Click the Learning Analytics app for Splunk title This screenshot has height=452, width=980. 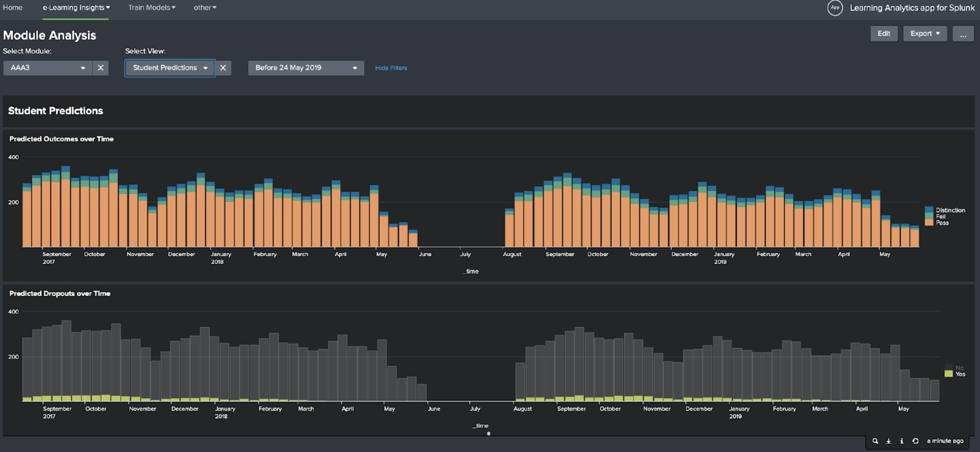pyautogui.click(x=912, y=8)
